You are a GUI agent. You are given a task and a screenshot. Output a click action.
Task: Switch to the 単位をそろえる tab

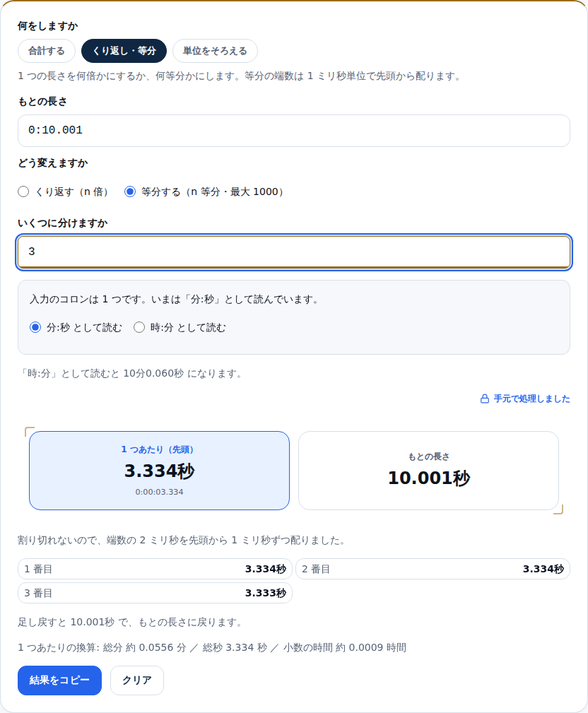[215, 51]
